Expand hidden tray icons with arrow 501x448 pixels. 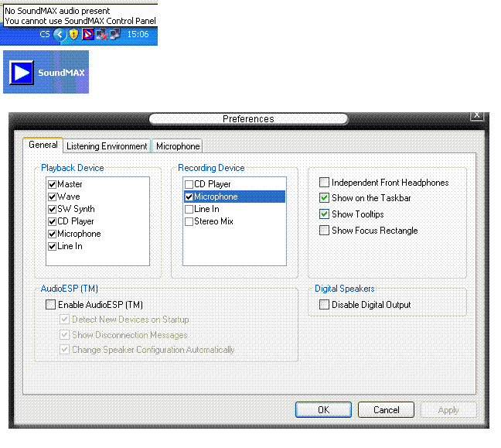(x=60, y=34)
